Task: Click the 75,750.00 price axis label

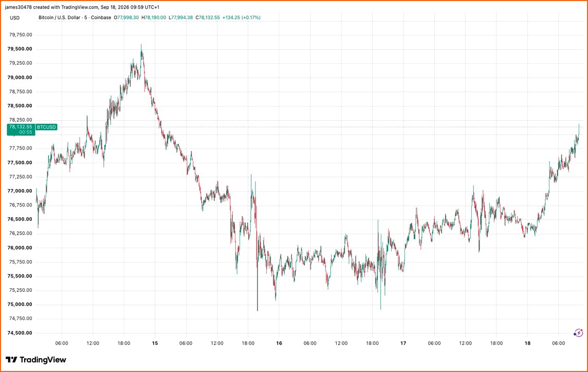Action: click(21, 262)
